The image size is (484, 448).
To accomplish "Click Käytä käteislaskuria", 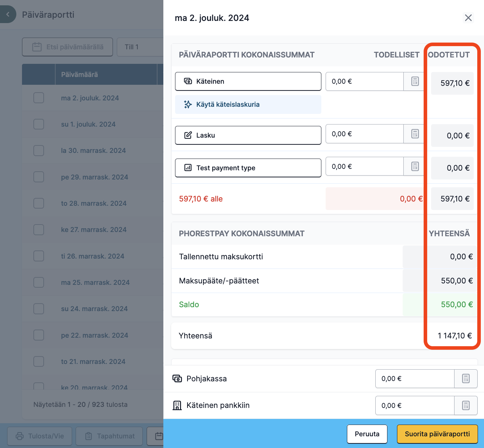I will [x=248, y=104].
